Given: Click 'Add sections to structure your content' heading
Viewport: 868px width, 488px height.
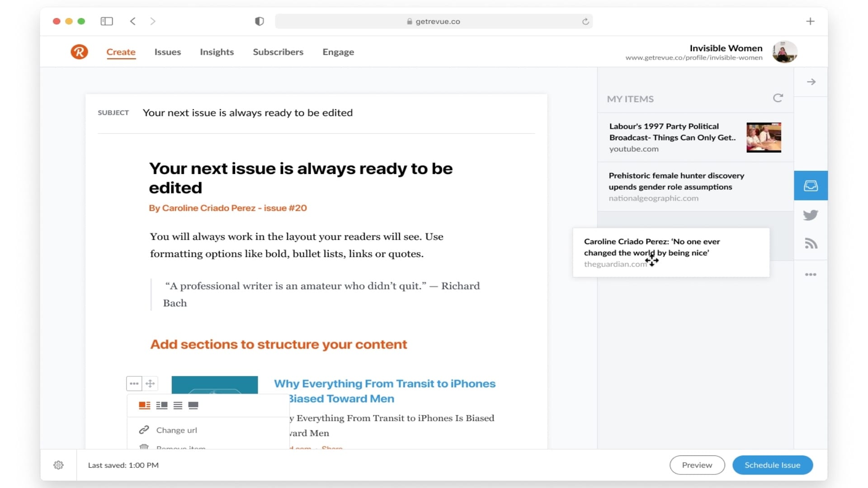Looking at the screenshot, I should pyautogui.click(x=278, y=344).
